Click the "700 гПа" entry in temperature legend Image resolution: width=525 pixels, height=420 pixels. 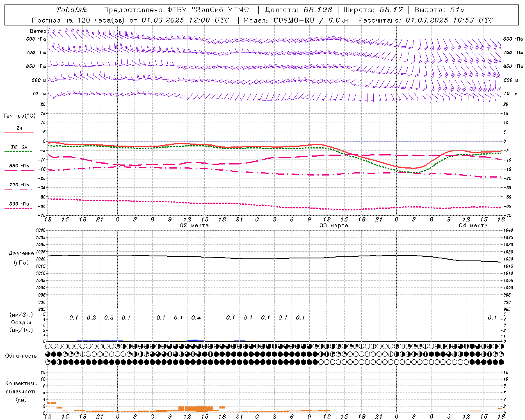[x=19, y=185]
